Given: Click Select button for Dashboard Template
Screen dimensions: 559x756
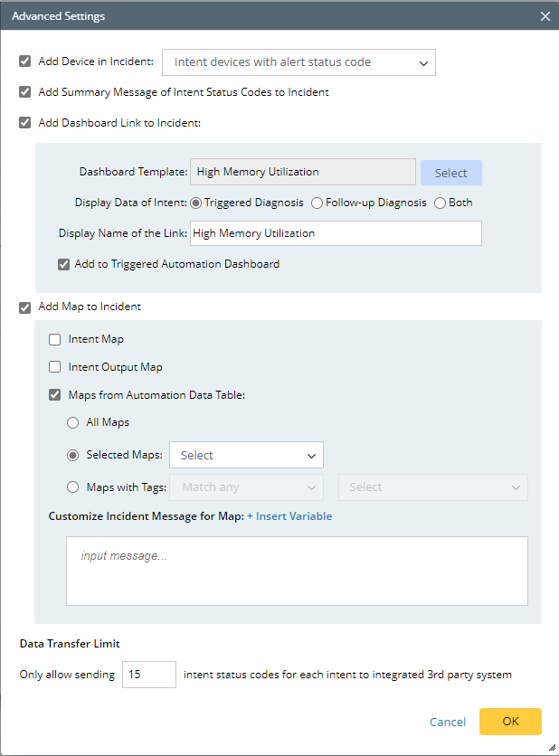Looking at the screenshot, I should click(x=450, y=173).
